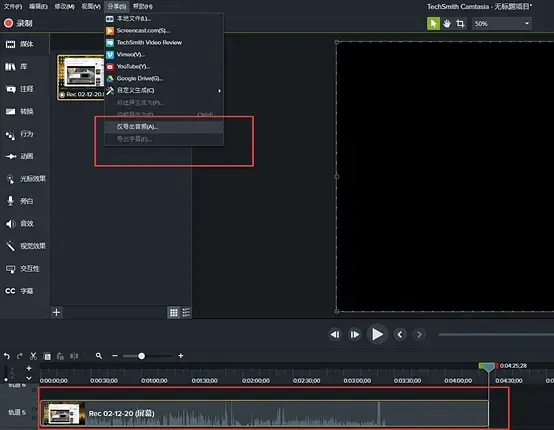Collapse tracks with the chevron below add-track
The width and height of the screenshot is (554, 430).
29,378
